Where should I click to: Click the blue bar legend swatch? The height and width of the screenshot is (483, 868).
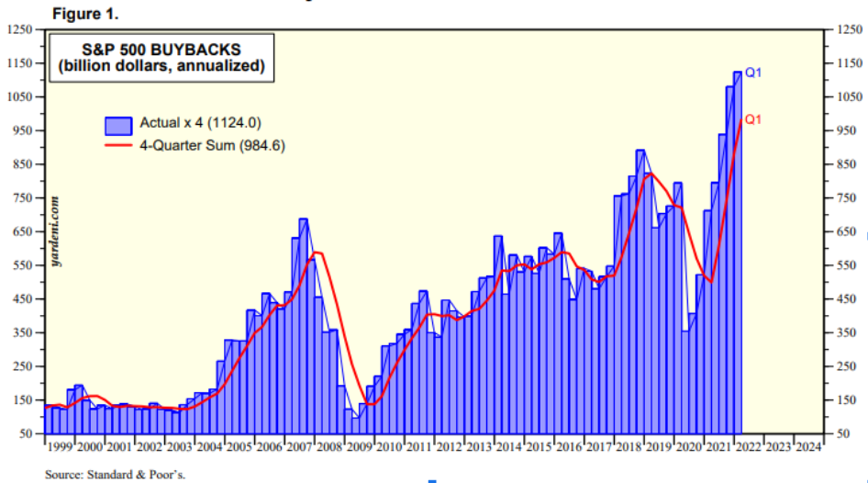pyautogui.click(x=118, y=124)
